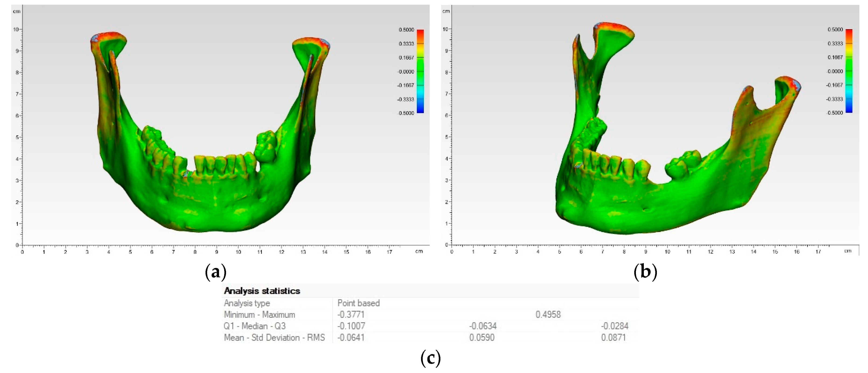
Task: Click the median value -0.0634
Action: [x=483, y=326]
